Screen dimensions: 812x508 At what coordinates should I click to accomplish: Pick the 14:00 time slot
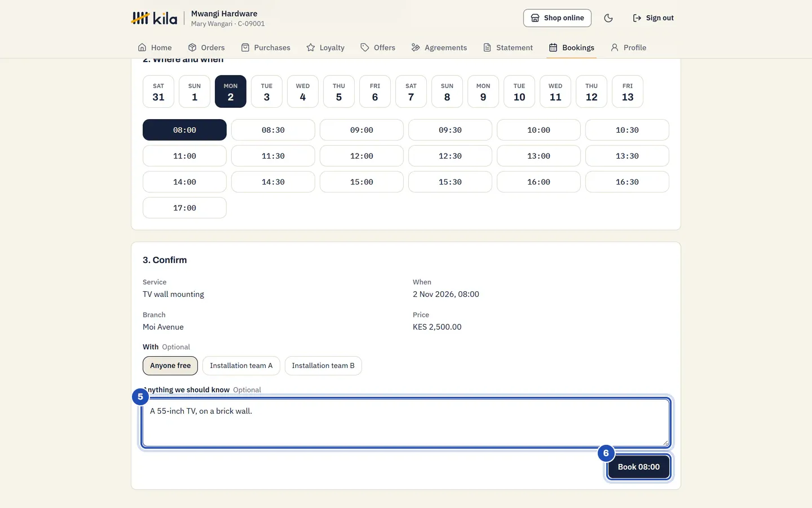tap(184, 182)
